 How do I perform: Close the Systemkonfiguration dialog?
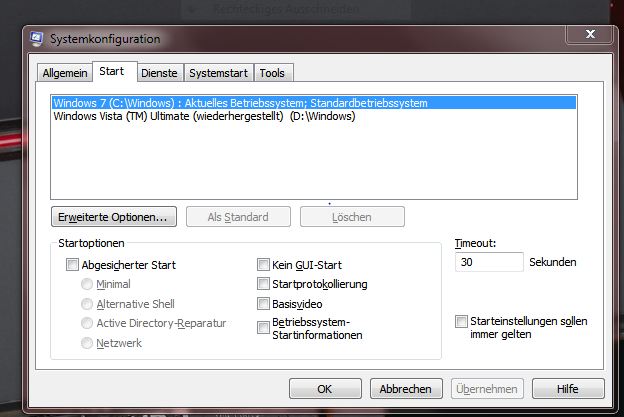click(590, 34)
